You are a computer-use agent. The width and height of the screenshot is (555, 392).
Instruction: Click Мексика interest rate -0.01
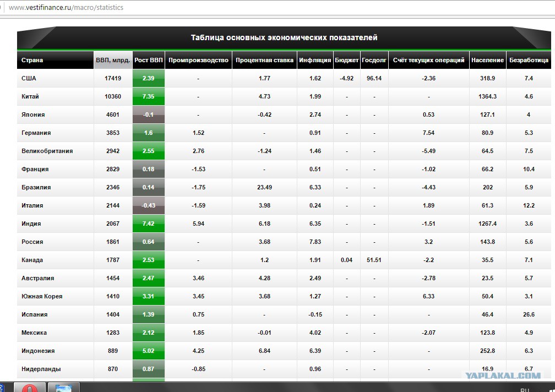coord(264,333)
